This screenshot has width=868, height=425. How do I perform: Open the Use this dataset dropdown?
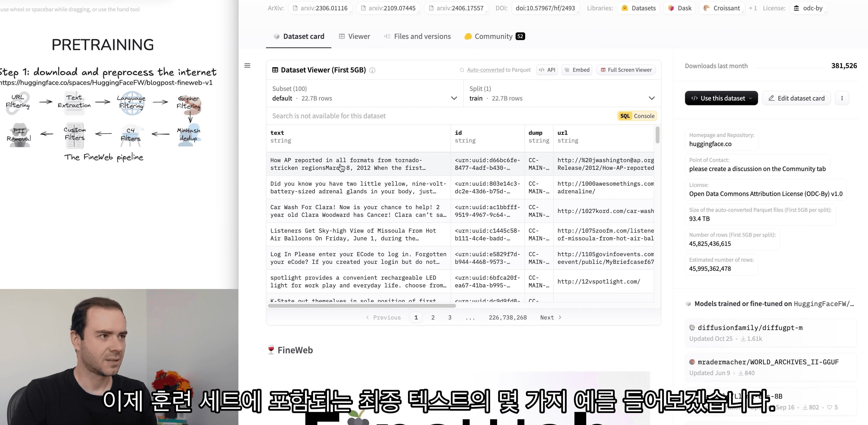tap(721, 98)
